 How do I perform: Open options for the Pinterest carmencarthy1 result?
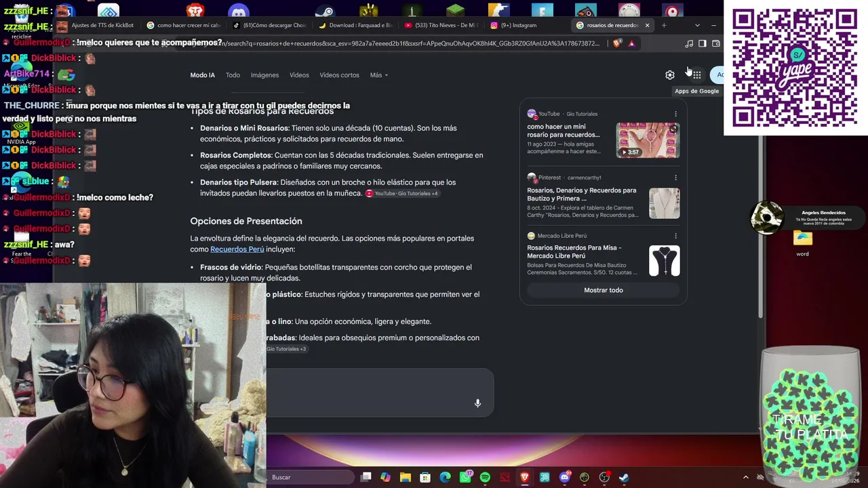675,178
